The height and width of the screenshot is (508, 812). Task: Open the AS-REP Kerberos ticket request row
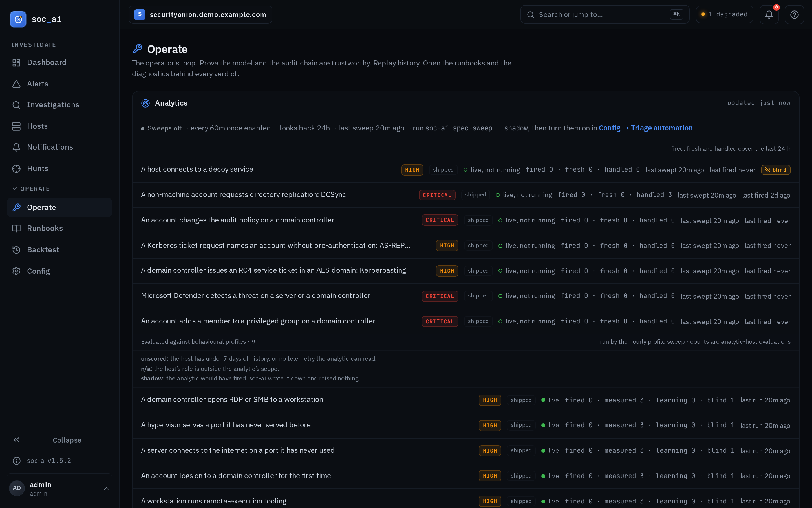(466, 246)
